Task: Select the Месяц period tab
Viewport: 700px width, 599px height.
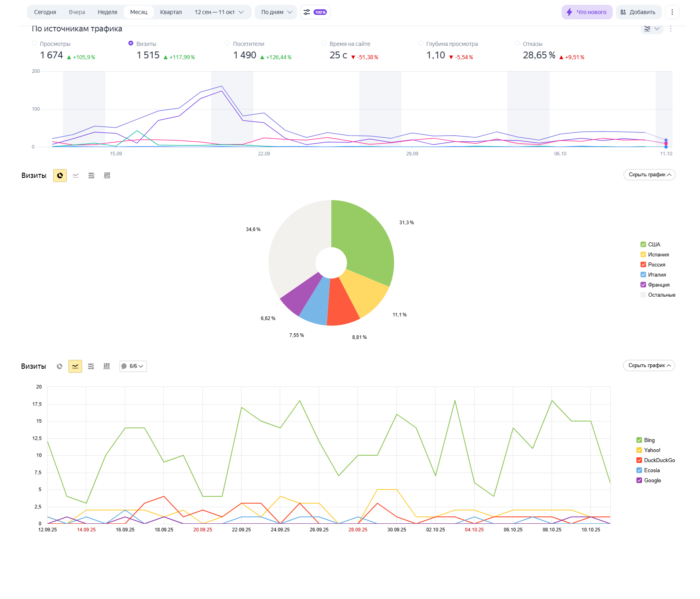Action: coord(139,12)
